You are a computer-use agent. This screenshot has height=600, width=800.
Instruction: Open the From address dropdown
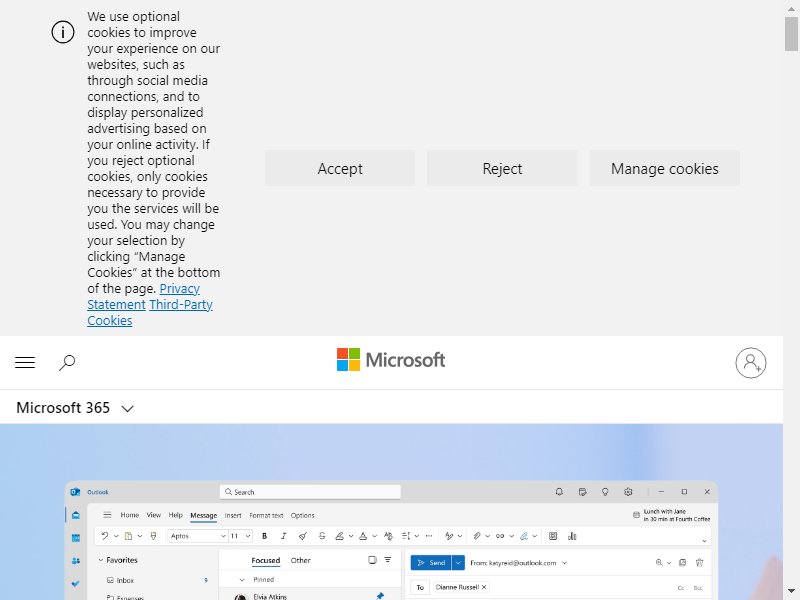coord(564,563)
